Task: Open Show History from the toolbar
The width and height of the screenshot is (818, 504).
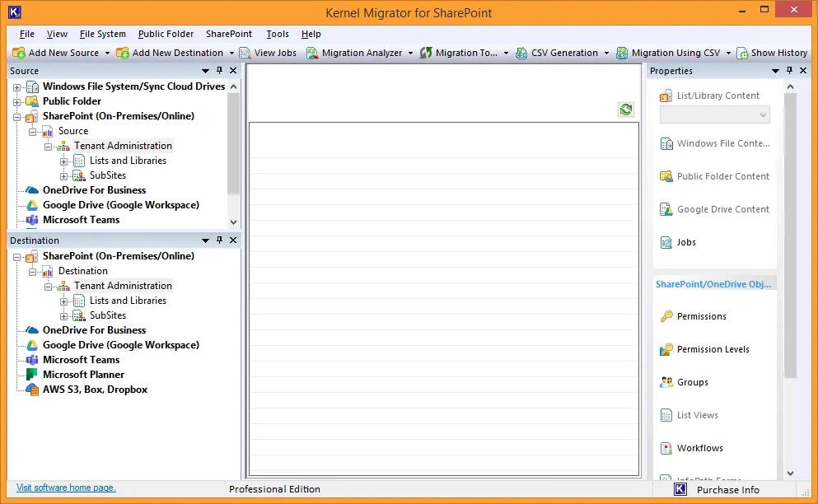Action: pyautogui.click(x=772, y=53)
